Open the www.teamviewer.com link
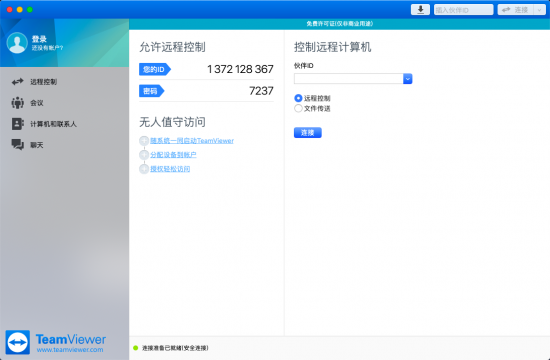Viewport: 550px width, 360px height. point(70,350)
